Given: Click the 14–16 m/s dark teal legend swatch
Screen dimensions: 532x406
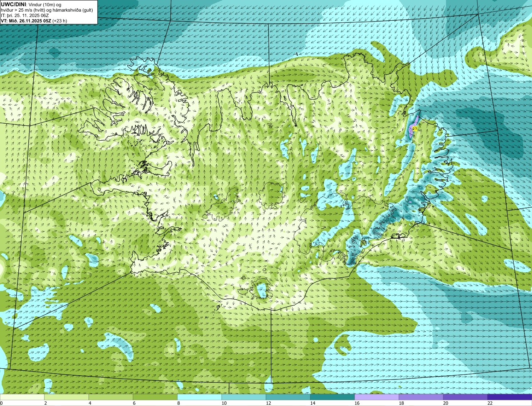Looking at the screenshot, I should [332, 397].
